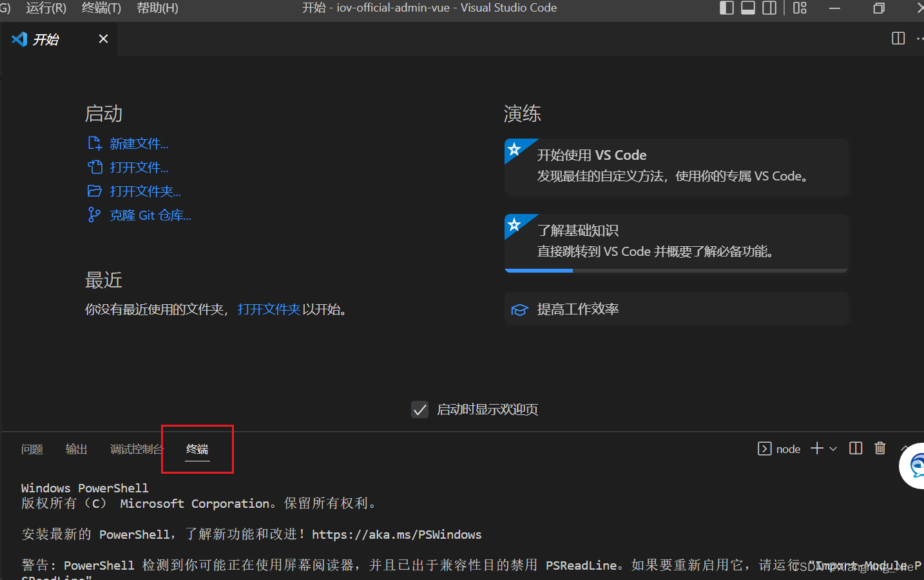924x580 pixels.
Task: Click the https://aka.ms/PSWindows terminal link
Action: 396,535
